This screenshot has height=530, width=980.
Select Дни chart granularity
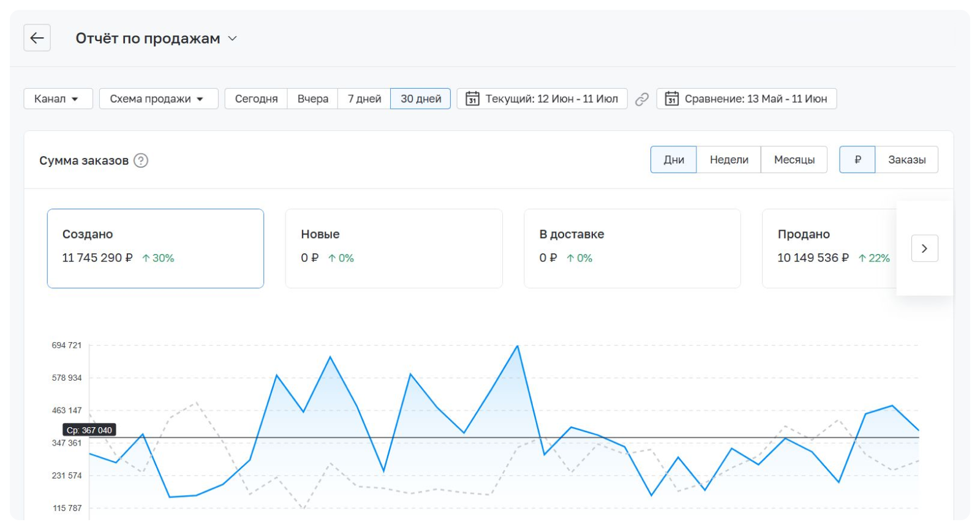pyautogui.click(x=673, y=160)
